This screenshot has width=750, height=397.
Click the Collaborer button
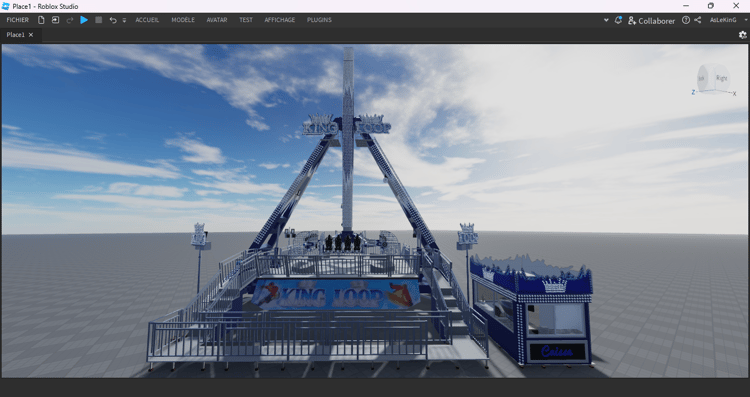pyautogui.click(x=651, y=21)
